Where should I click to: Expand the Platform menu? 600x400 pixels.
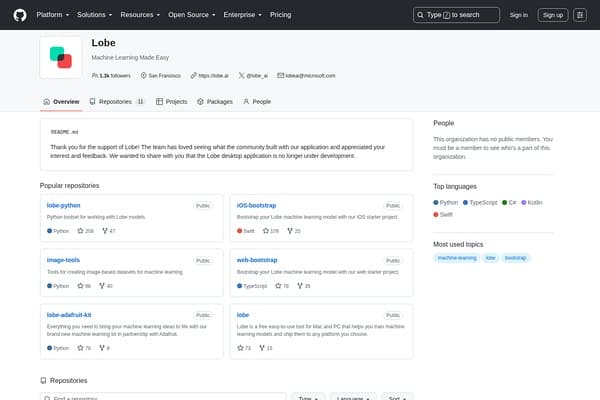(x=53, y=15)
